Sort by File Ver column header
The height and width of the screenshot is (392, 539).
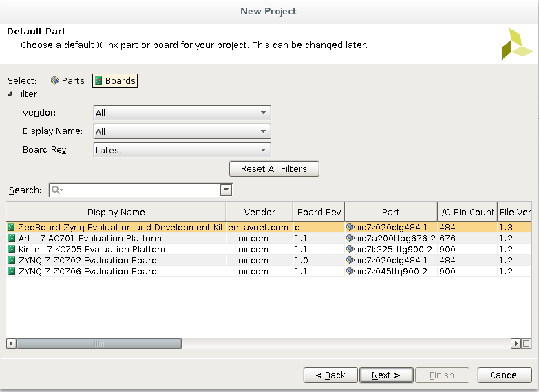[515, 212]
